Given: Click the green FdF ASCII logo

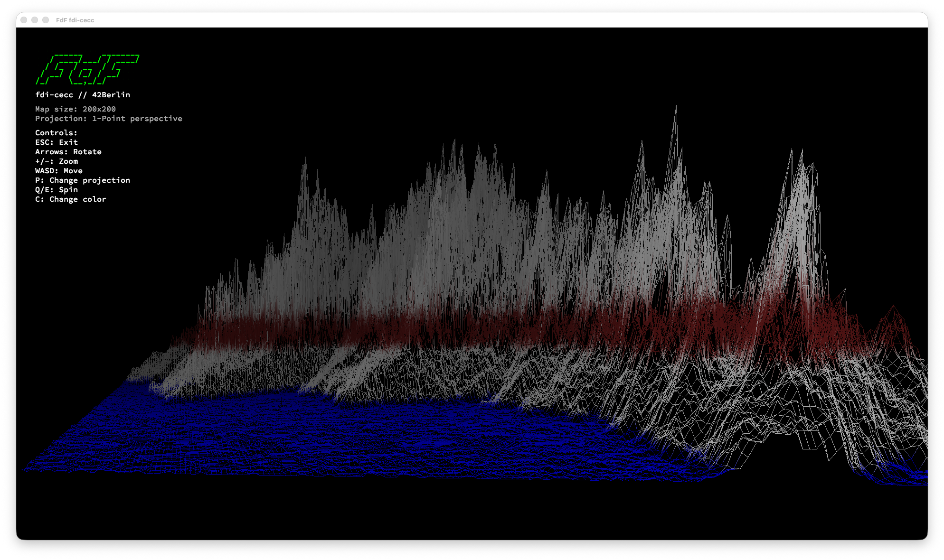Looking at the screenshot, I should 87,69.
